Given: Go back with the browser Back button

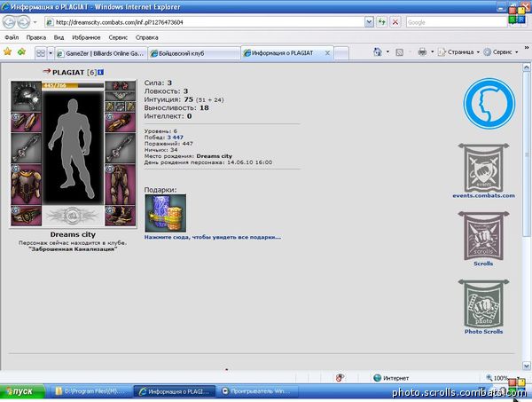Looking at the screenshot, I should click(x=10, y=22).
